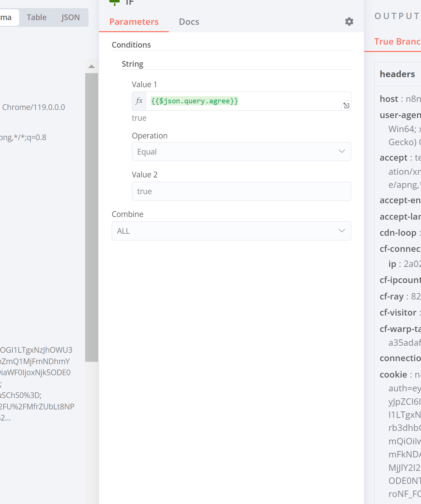Image resolution: width=421 pixels, height=504 pixels.
Task: Click the Value 1 expression field
Action: coord(243,101)
